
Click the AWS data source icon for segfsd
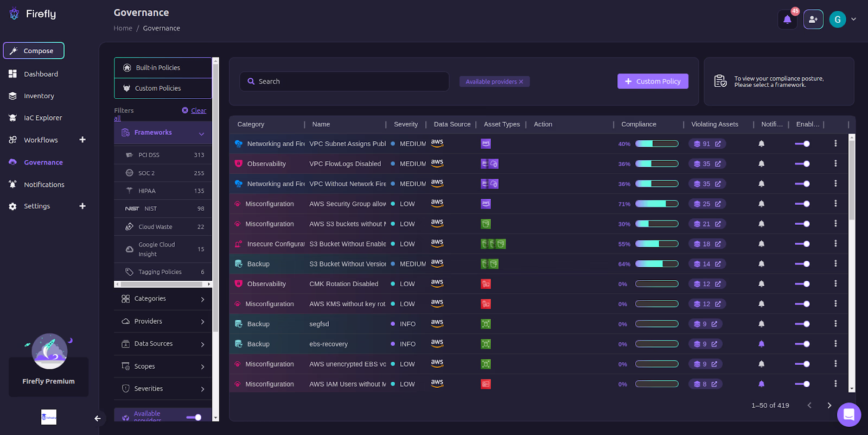click(x=437, y=323)
